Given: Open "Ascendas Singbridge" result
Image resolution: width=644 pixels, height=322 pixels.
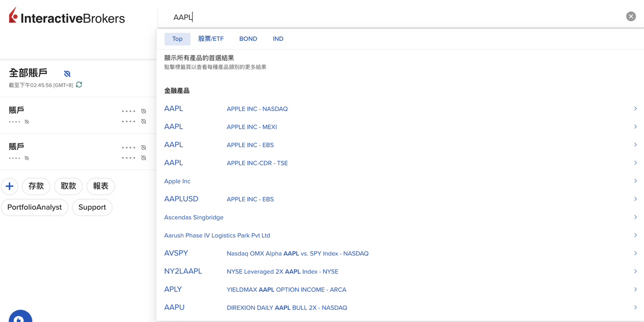Looking at the screenshot, I should click(x=194, y=217).
